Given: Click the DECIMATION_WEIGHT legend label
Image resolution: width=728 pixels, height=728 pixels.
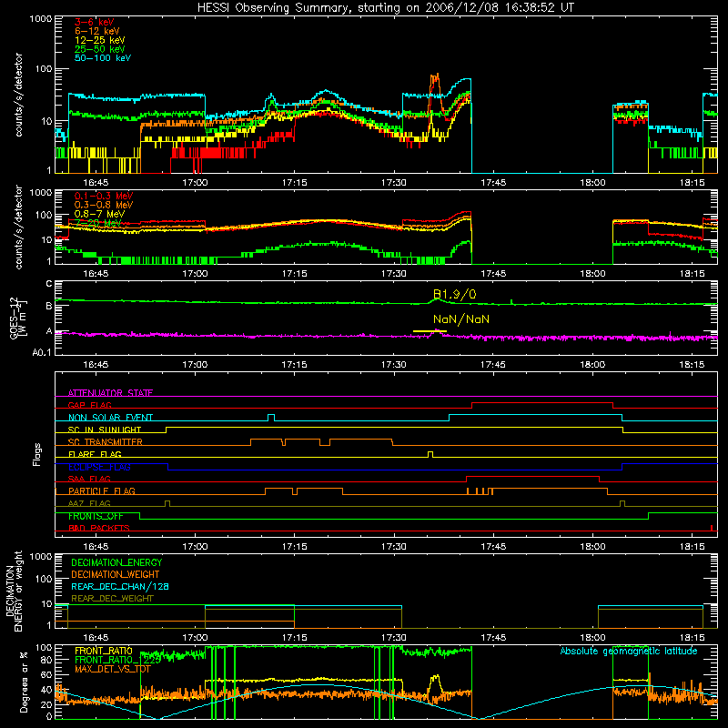Looking at the screenshot, I should (x=116, y=574).
